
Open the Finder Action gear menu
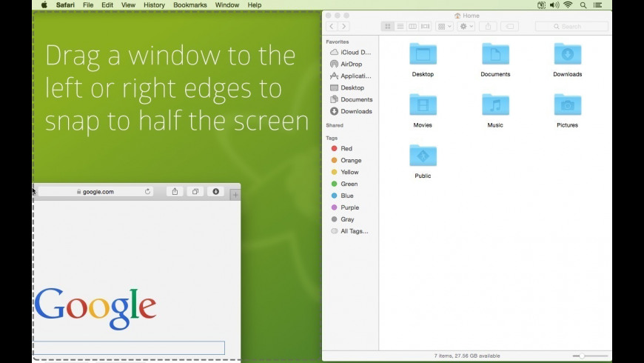coord(466,27)
